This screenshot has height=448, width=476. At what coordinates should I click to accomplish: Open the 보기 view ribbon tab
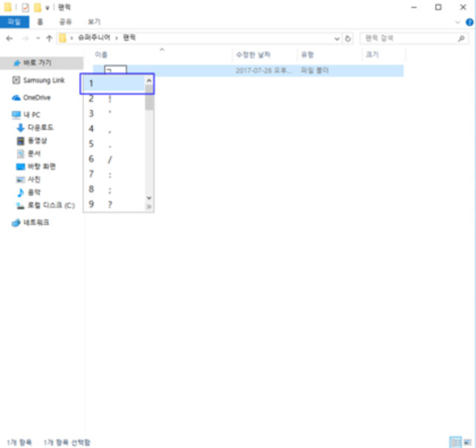[94, 22]
